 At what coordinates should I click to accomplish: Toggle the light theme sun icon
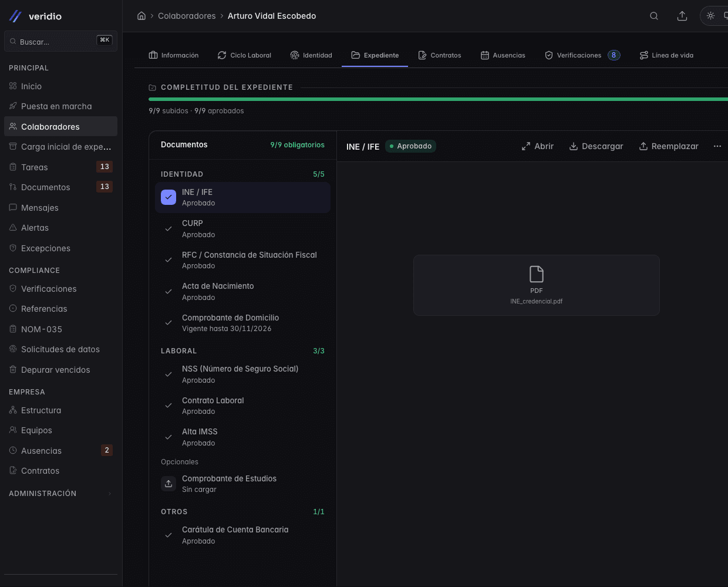[x=710, y=16]
